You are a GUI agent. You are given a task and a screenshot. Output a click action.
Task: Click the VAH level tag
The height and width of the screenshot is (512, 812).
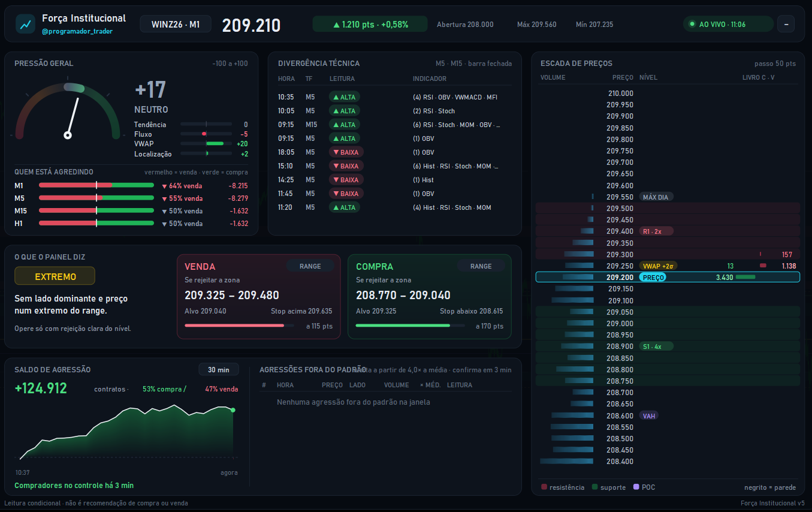(x=648, y=415)
